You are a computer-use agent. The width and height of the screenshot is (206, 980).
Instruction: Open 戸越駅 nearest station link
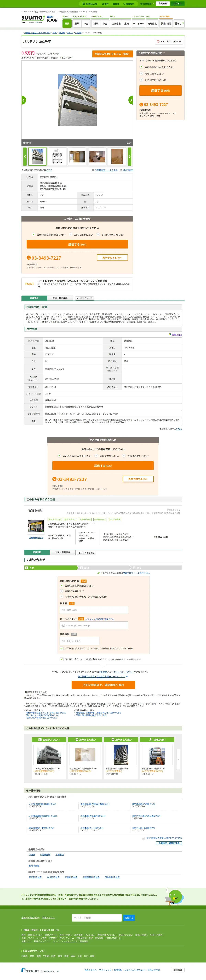(x=32, y=855)
